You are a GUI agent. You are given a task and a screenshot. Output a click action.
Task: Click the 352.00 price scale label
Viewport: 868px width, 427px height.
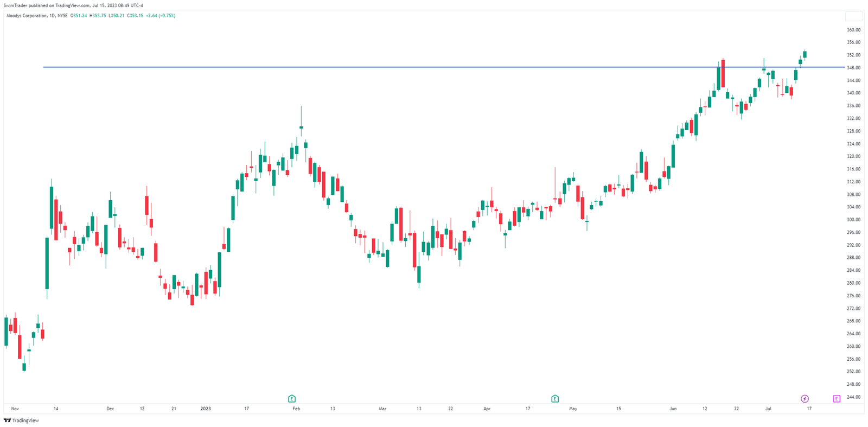tap(853, 55)
